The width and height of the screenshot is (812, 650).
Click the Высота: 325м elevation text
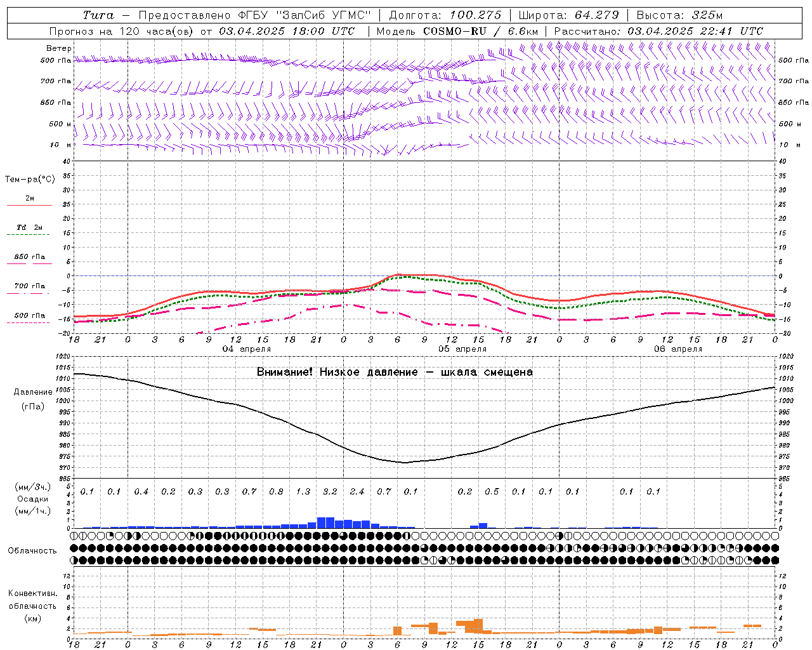(x=679, y=15)
